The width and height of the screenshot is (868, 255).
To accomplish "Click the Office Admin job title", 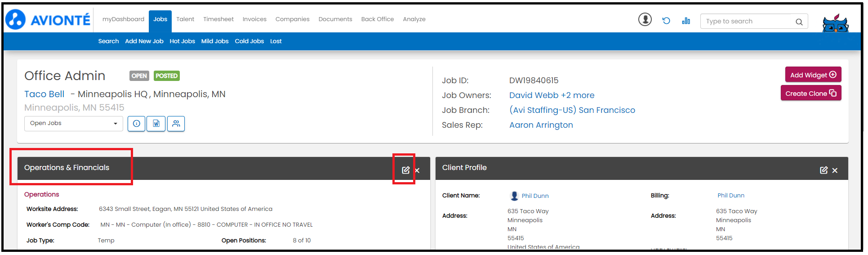I will 65,76.
